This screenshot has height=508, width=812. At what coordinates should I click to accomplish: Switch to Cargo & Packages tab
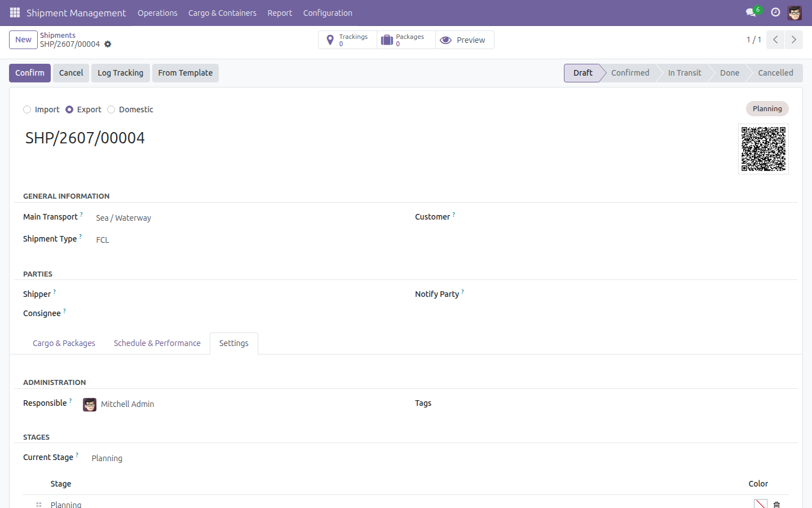pos(64,343)
